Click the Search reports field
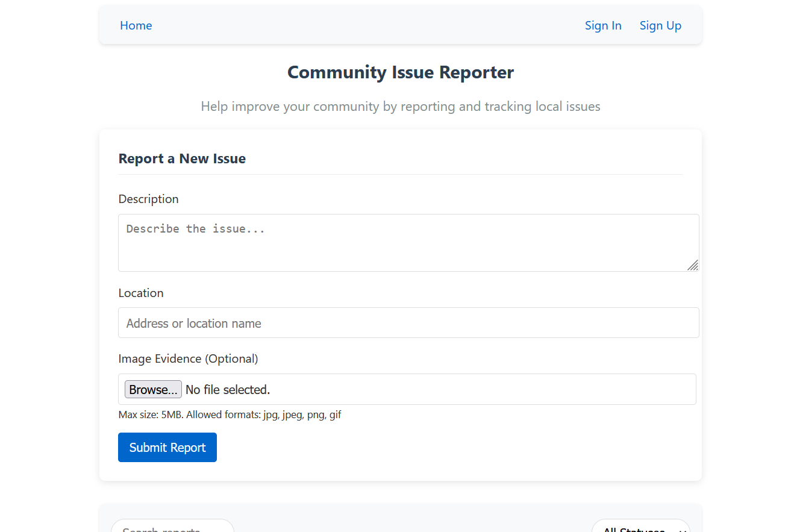This screenshot has height=532, width=791. point(172,525)
